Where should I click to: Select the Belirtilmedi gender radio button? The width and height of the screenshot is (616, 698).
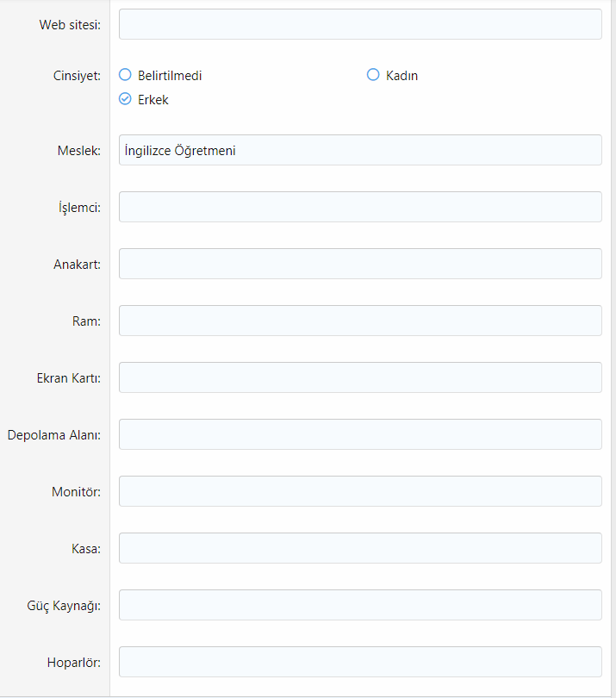125,75
